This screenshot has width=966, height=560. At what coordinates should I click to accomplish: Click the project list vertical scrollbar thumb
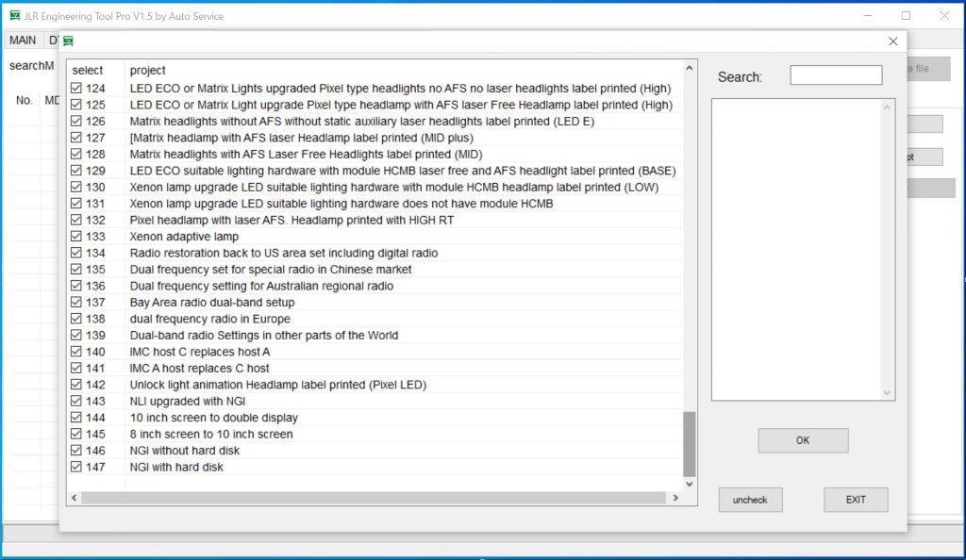click(x=690, y=444)
